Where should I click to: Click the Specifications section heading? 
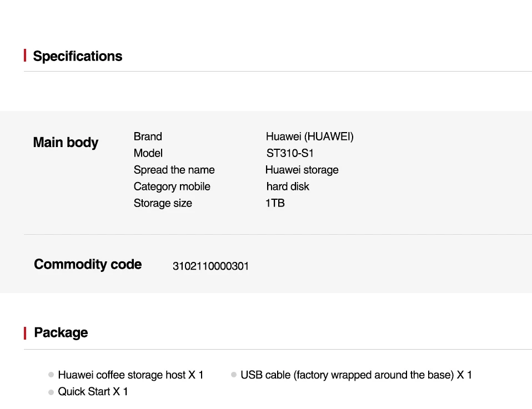(77, 56)
